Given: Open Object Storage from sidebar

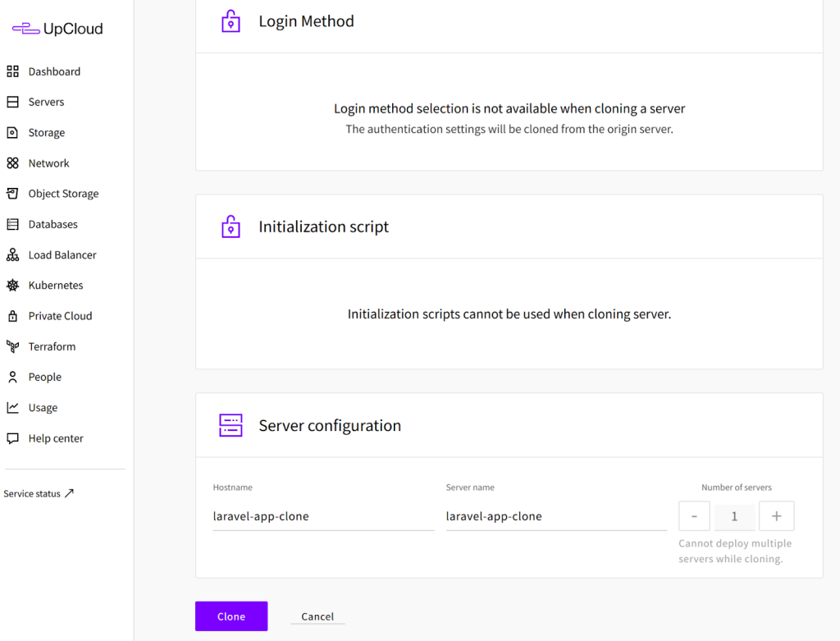Looking at the screenshot, I should 62,194.
